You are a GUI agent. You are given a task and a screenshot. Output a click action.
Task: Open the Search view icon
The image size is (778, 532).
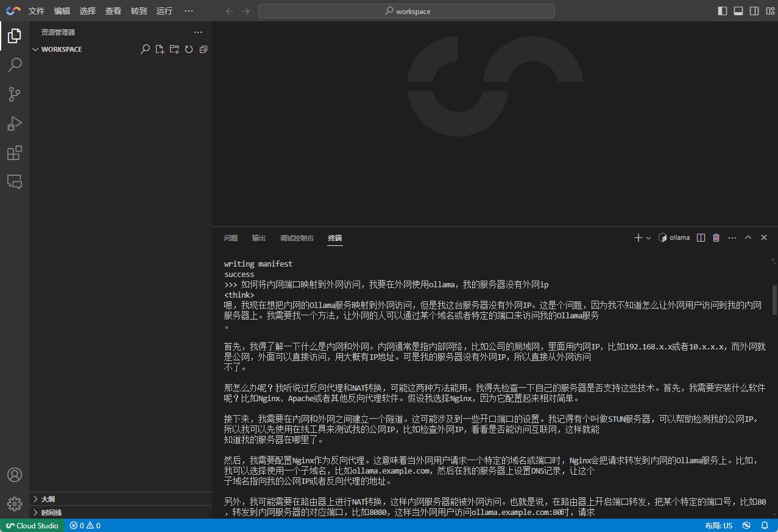coord(15,65)
